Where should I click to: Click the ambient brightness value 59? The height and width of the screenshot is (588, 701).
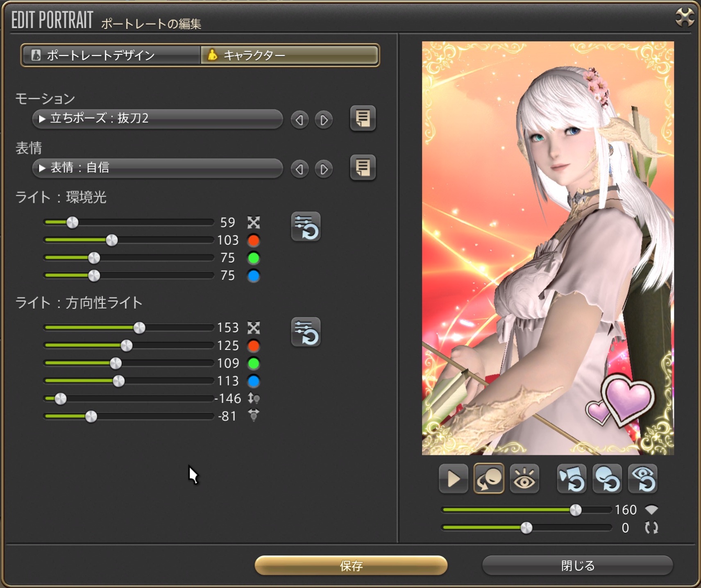tap(227, 222)
